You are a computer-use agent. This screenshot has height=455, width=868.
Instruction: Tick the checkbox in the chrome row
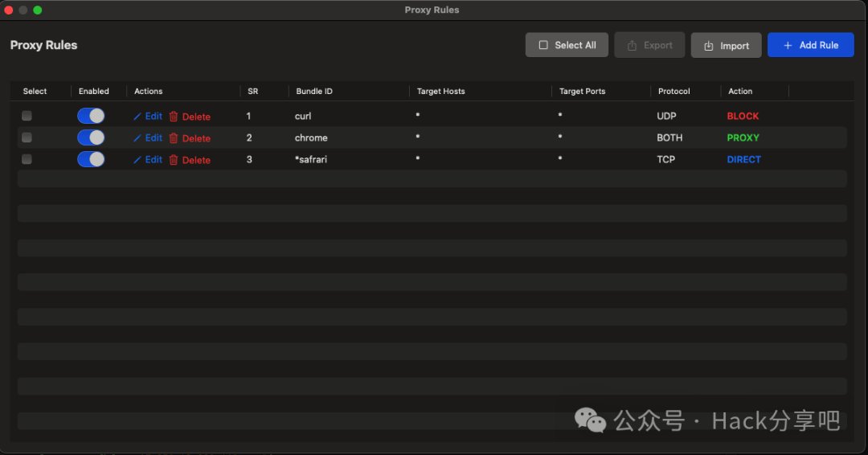pos(27,137)
